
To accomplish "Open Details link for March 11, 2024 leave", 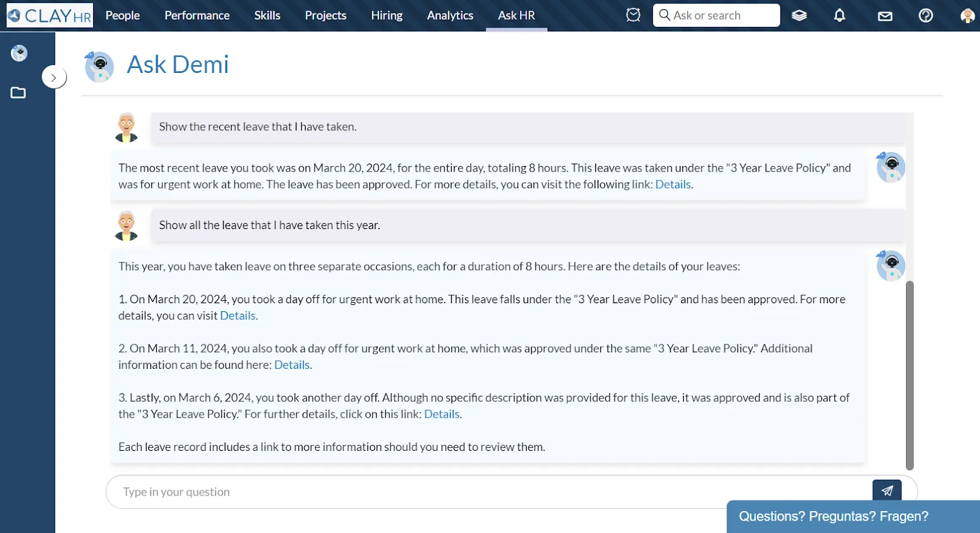I will 292,365.
